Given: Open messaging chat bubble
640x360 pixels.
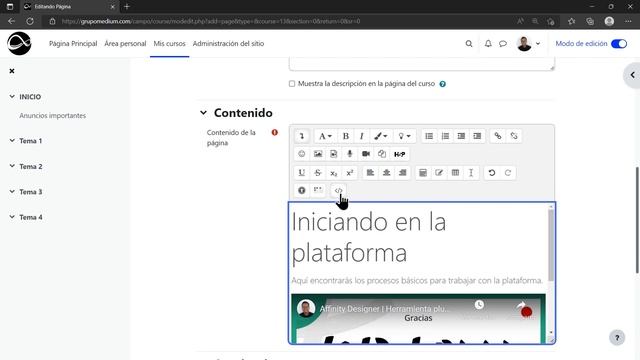Looking at the screenshot, I should click(503, 44).
